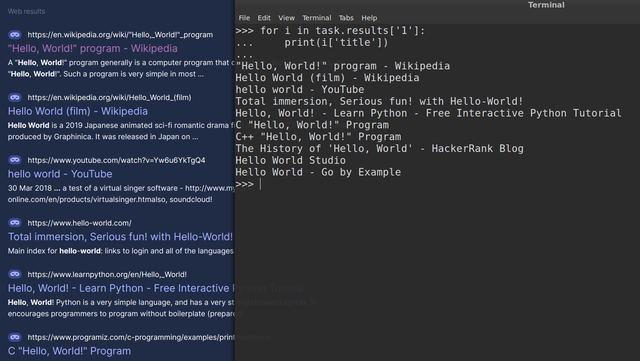Open the Help menu
This screenshot has height=361, width=640.
tap(369, 18)
